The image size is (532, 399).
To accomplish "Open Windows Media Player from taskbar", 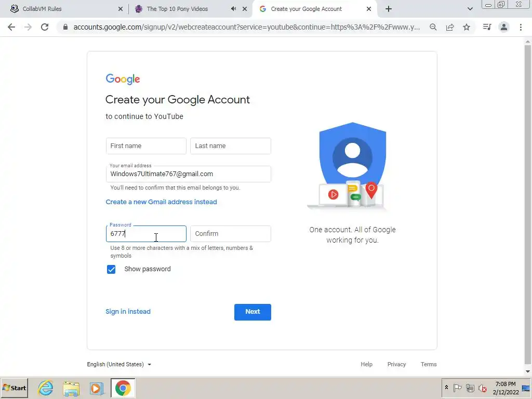I will click(97, 388).
